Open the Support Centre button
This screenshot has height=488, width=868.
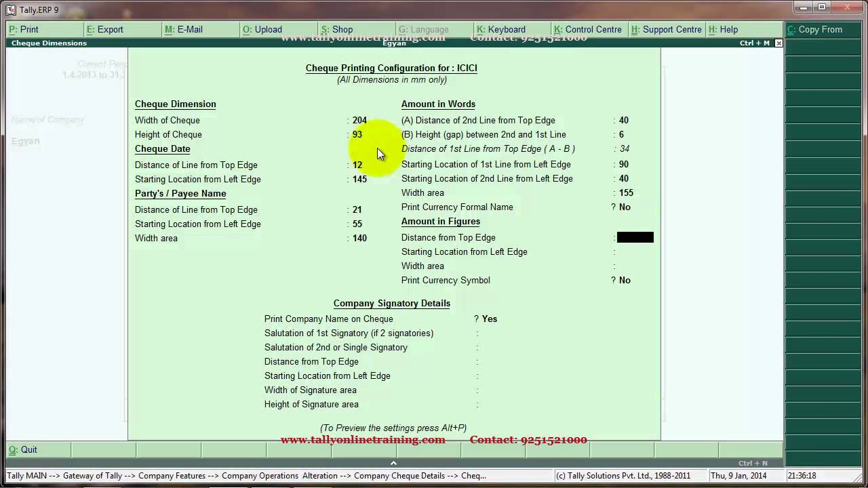[x=667, y=29]
